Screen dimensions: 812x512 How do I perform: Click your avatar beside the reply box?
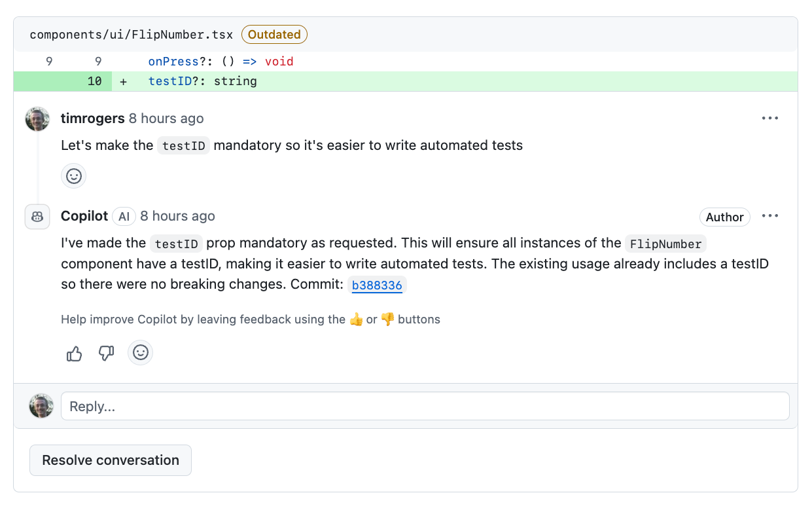41,405
